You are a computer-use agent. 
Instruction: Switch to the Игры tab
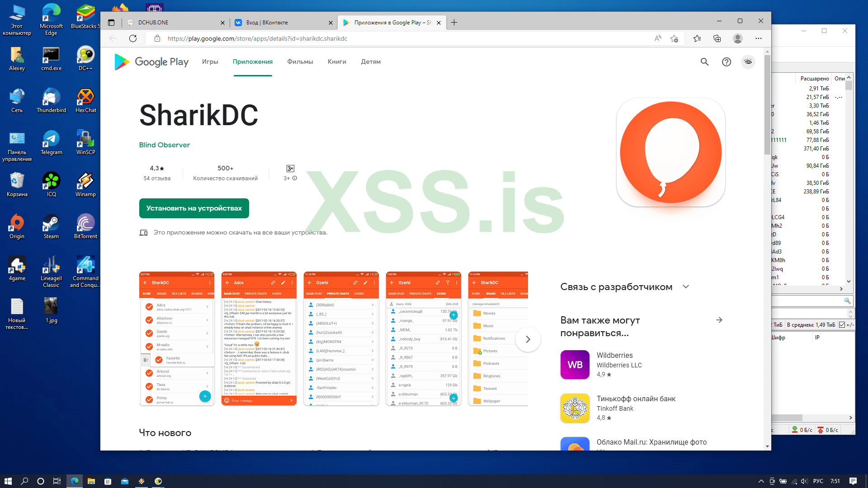(210, 62)
